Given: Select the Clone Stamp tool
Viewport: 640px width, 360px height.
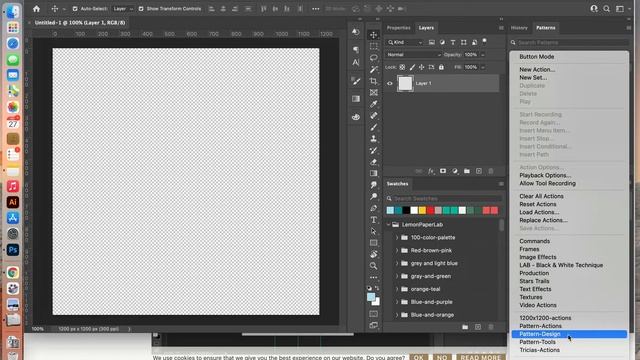Looking at the screenshot, I should coord(373,139).
